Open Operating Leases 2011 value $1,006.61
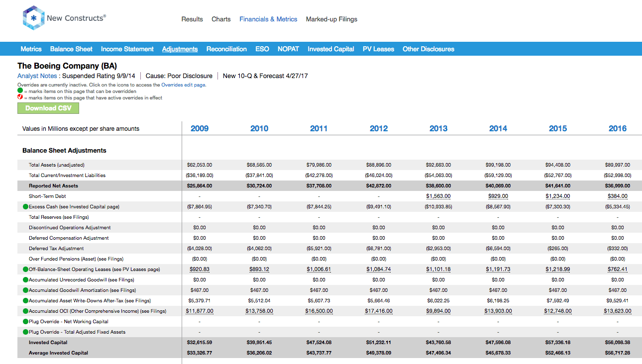 [319, 269]
